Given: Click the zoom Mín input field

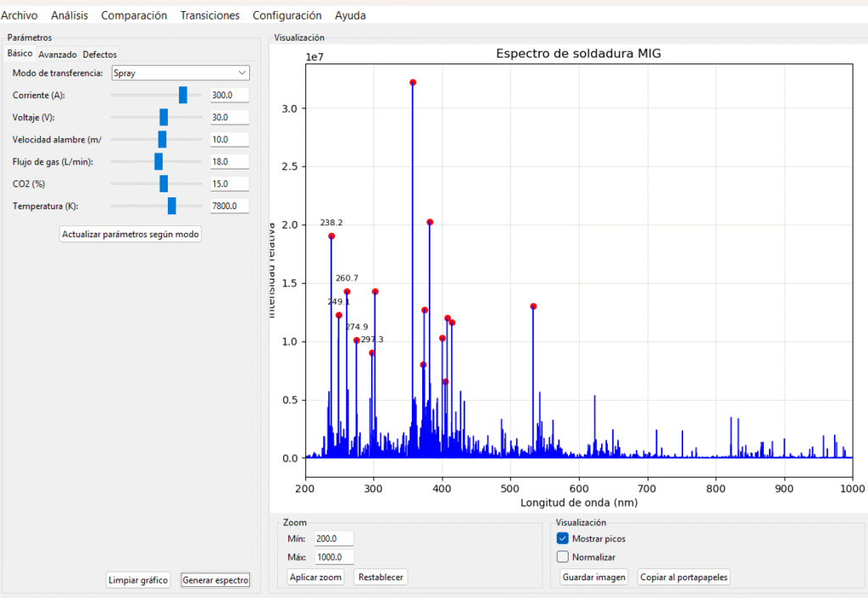Looking at the screenshot, I should pyautogui.click(x=332, y=538).
